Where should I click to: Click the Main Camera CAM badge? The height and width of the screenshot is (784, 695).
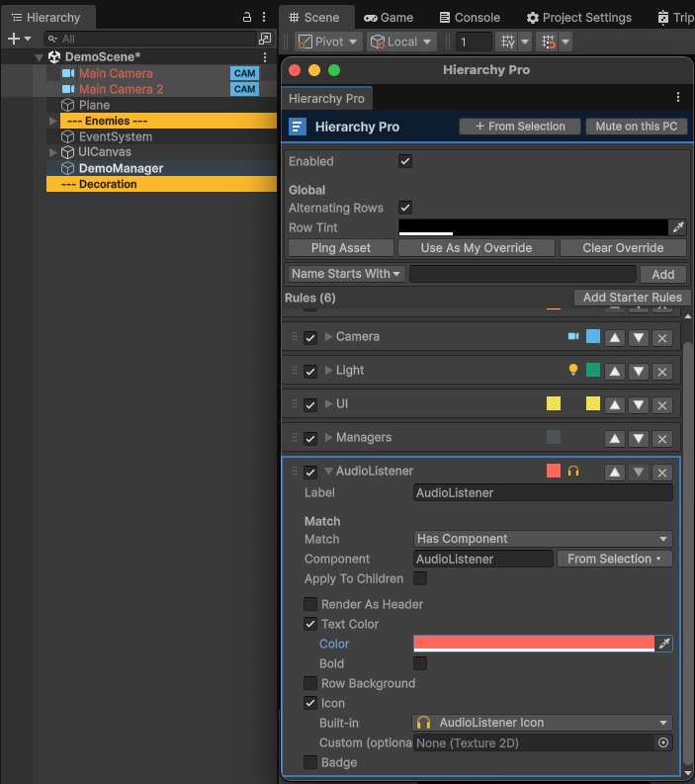[x=244, y=73]
